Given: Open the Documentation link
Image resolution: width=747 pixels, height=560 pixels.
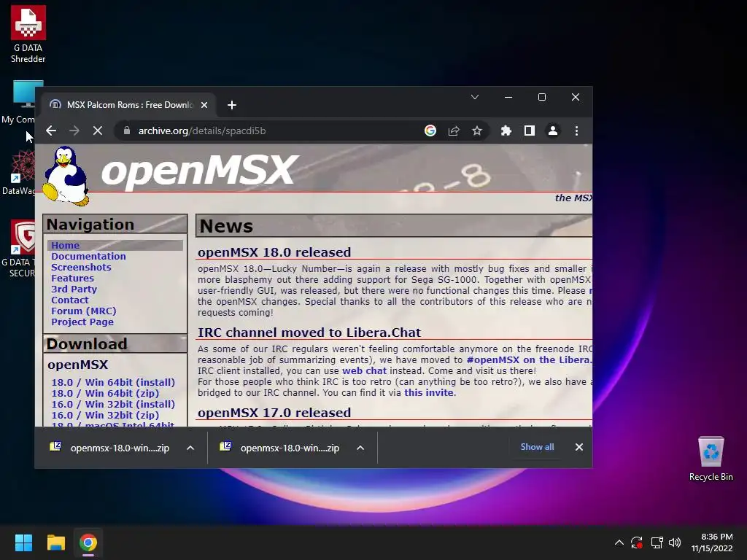Looking at the screenshot, I should click(88, 256).
